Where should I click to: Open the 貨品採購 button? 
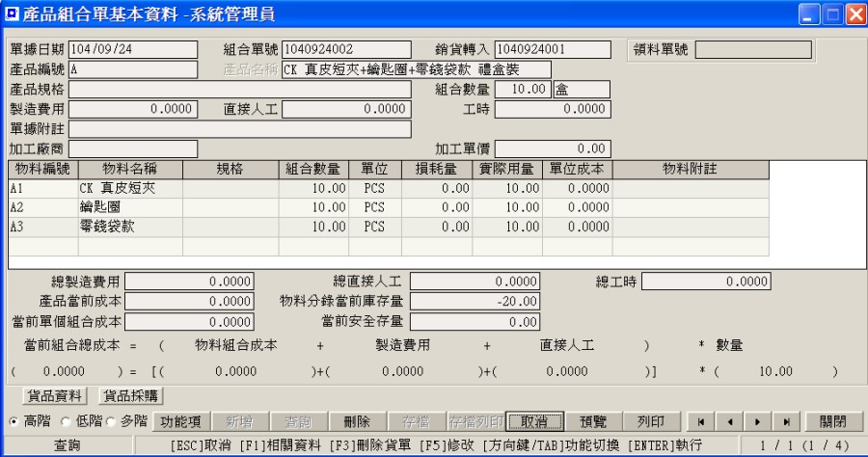131,395
